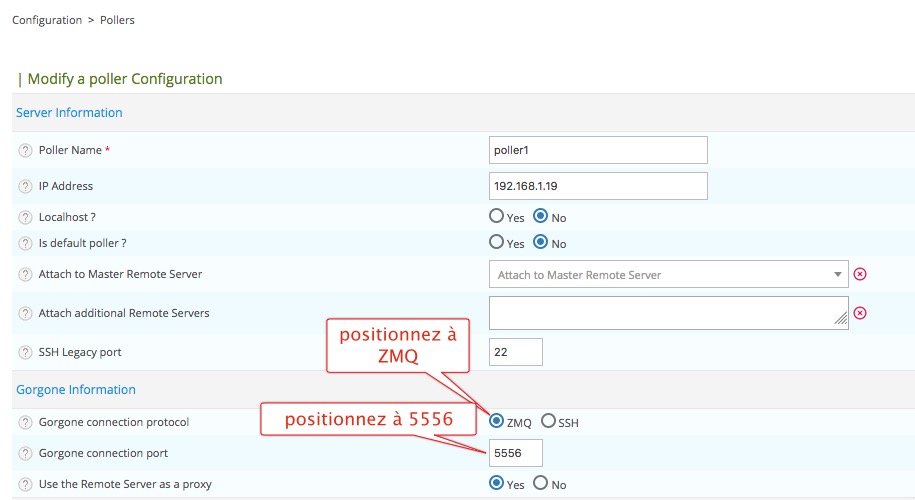The image size is (915, 500).
Task: Click help icon for SSH Legacy port
Action: coord(26,352)
